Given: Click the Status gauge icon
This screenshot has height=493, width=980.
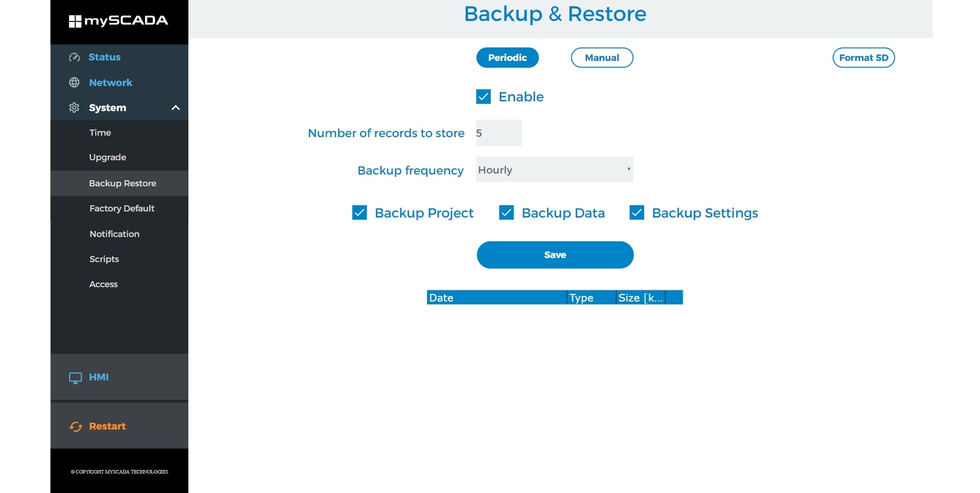Looking at the screenshot, I should pos(74,57).
